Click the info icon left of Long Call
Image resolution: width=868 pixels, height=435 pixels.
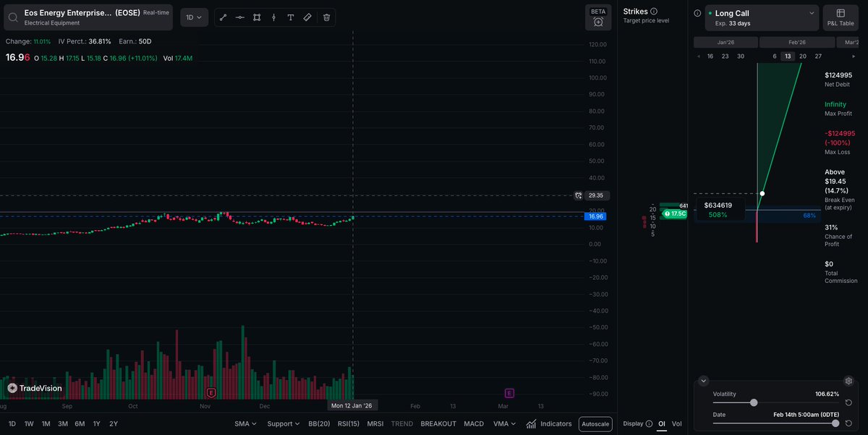[x=697, y=13]
